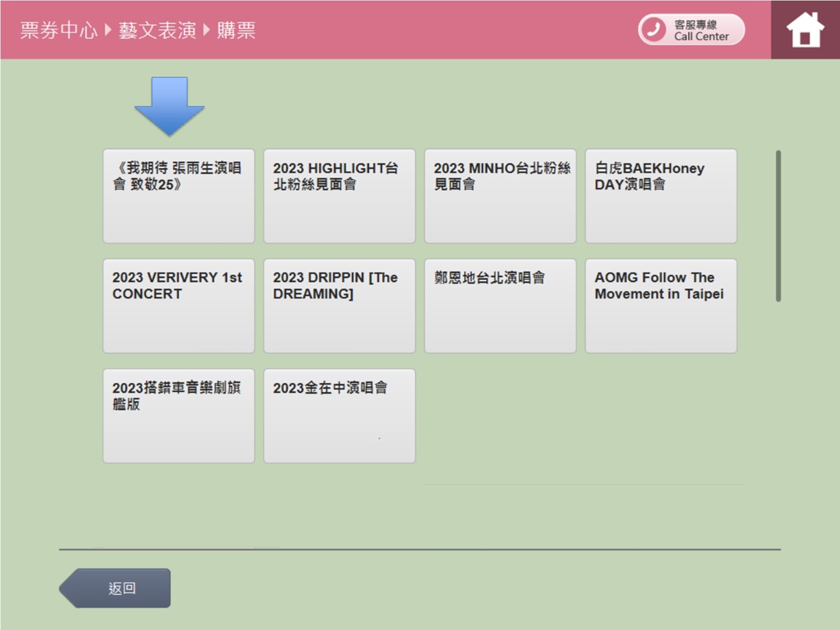Choose 2023 HIGHLIGHT台北粉絲見面會
This screenshot has width=840, height=630.
pos(339,196)
